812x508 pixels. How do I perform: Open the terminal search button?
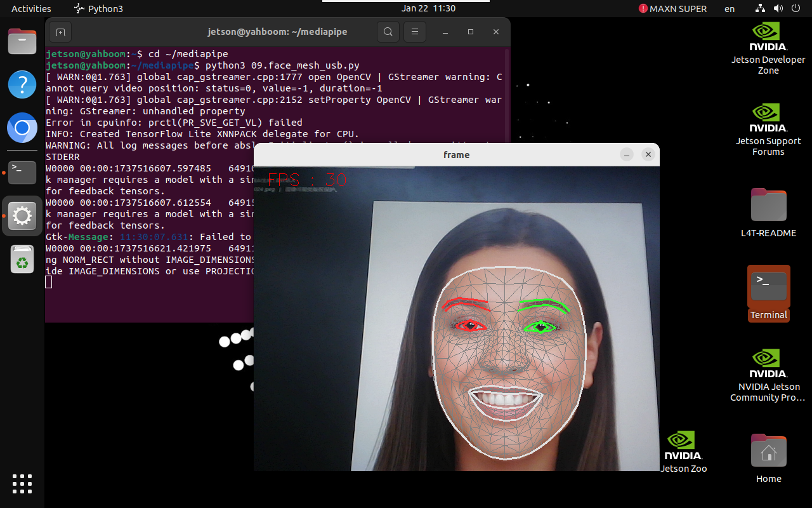click(x=388, y=32)
